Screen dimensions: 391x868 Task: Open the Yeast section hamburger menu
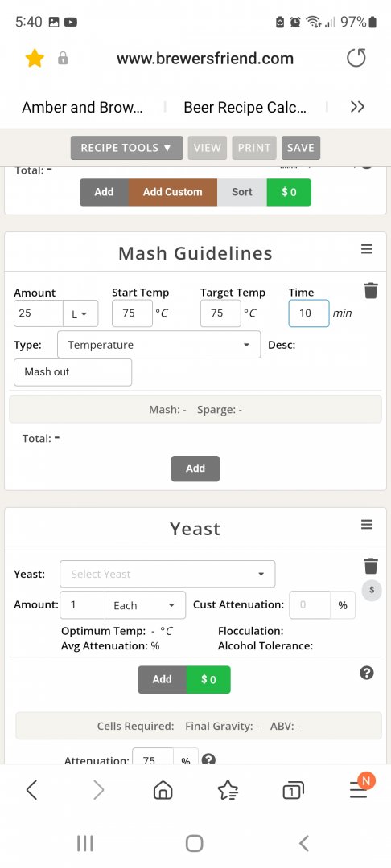(x=367, y=524)
